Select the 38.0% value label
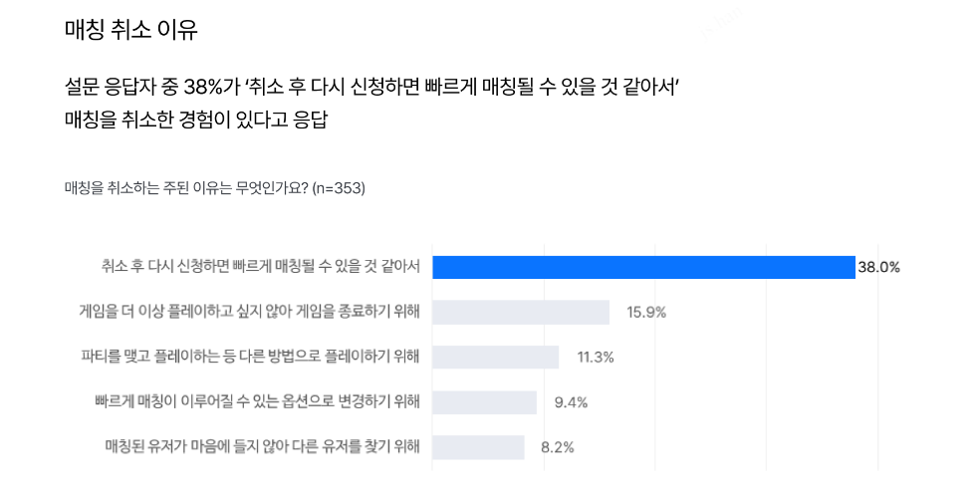Image resolution: width=980 pixels, height=496 pixels. click(878, 267)
